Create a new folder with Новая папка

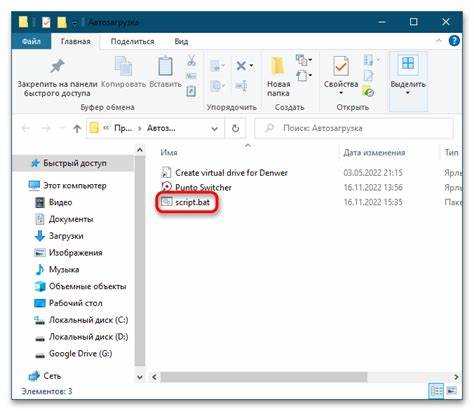click(278, 77)
